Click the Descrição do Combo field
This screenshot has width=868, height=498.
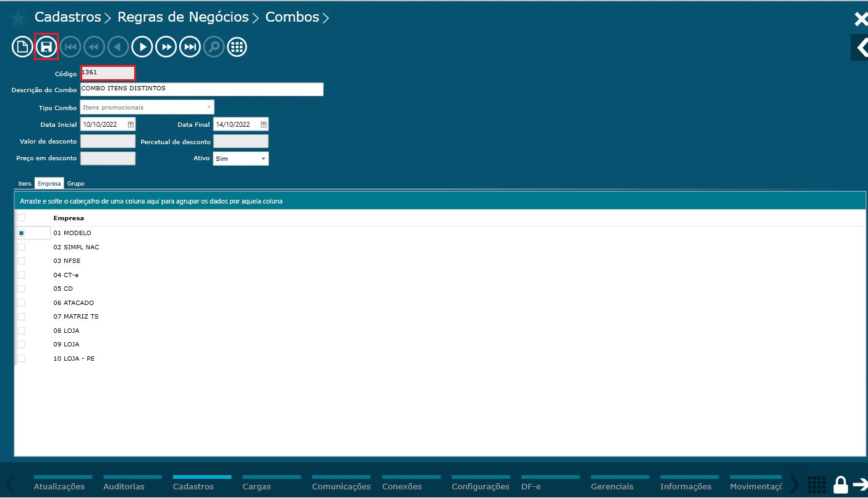(202, 89)
